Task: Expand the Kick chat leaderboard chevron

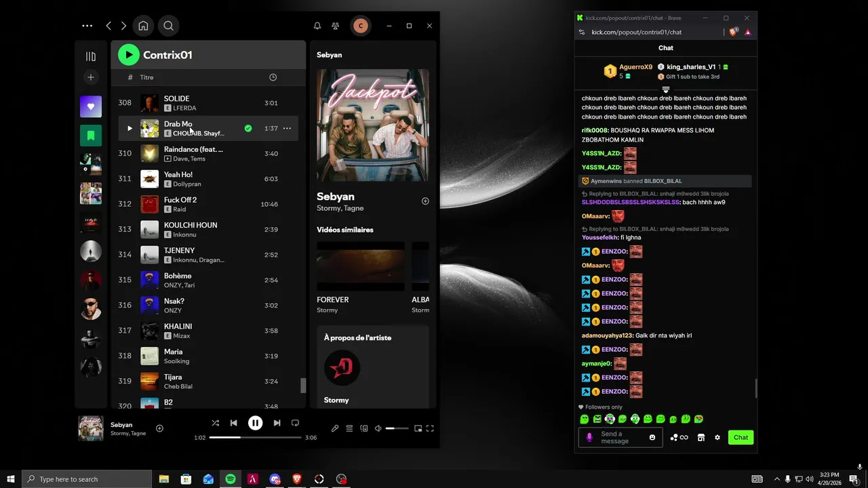Action: click(x=666, y=89)
